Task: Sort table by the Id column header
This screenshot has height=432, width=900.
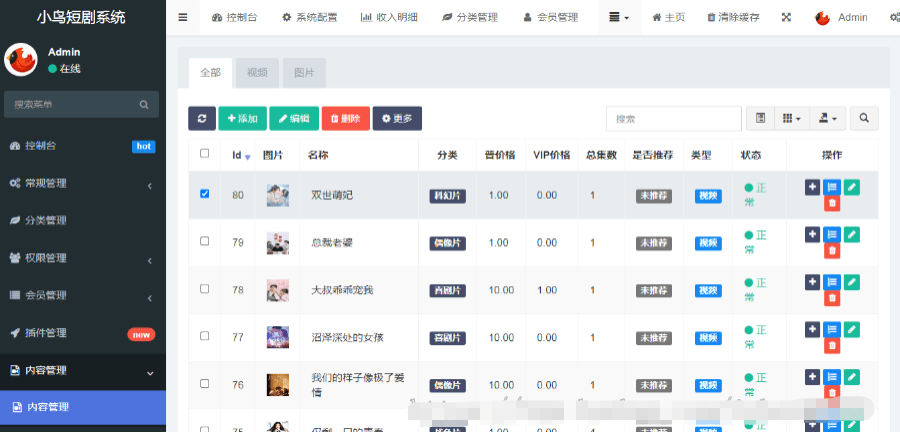Action: coord(240,155)
